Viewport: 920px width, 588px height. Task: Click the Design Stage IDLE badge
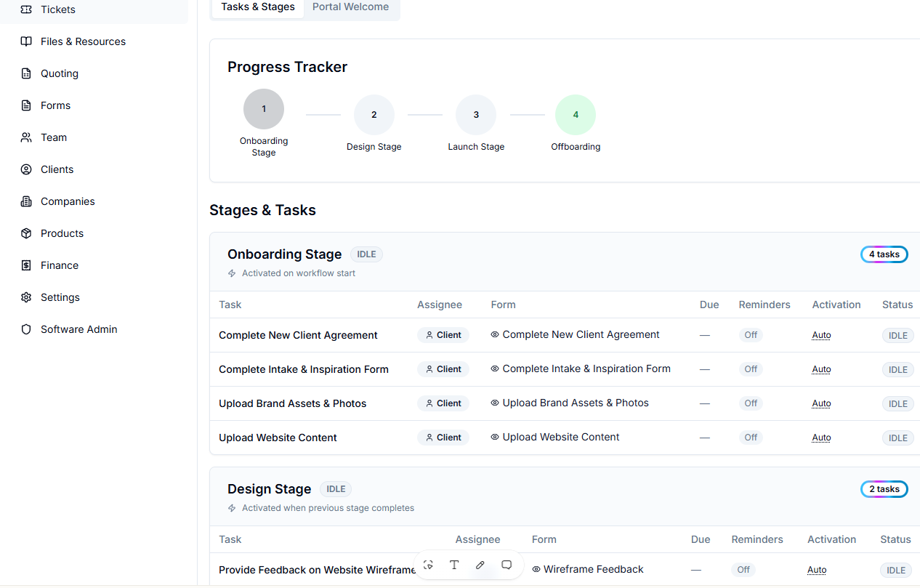coord(336,489)
